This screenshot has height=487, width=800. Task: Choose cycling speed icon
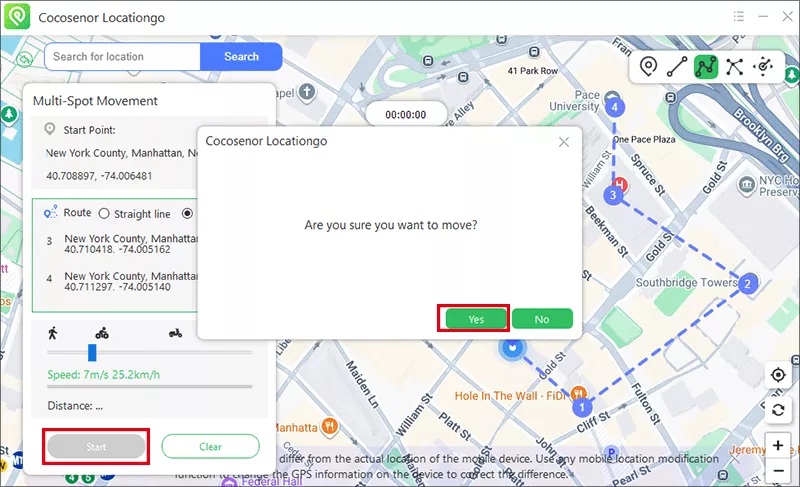pyautogui.click(x=102, y=333)
